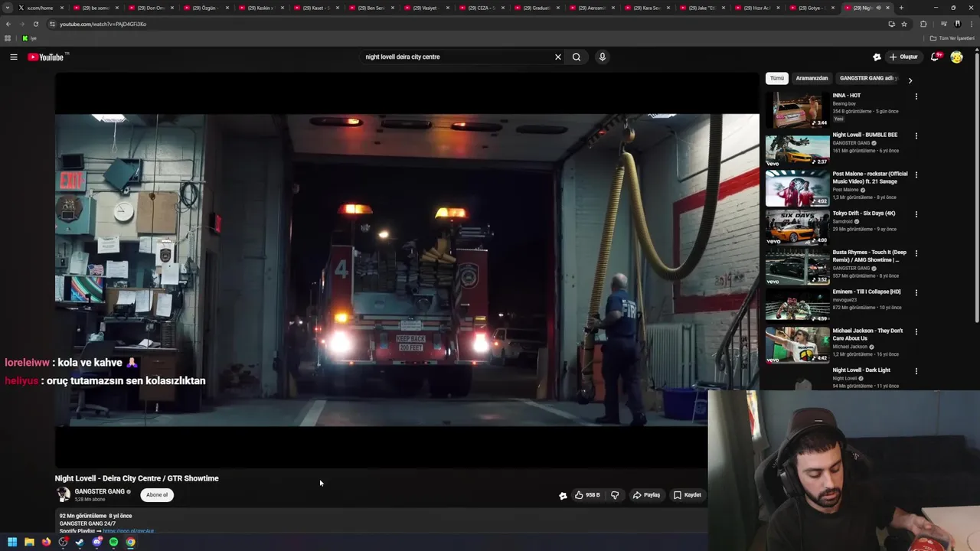Screen dimensions: 980x551
Task: Clear the search box with the X
Action: pyautogui.click(x=558, y=57)
